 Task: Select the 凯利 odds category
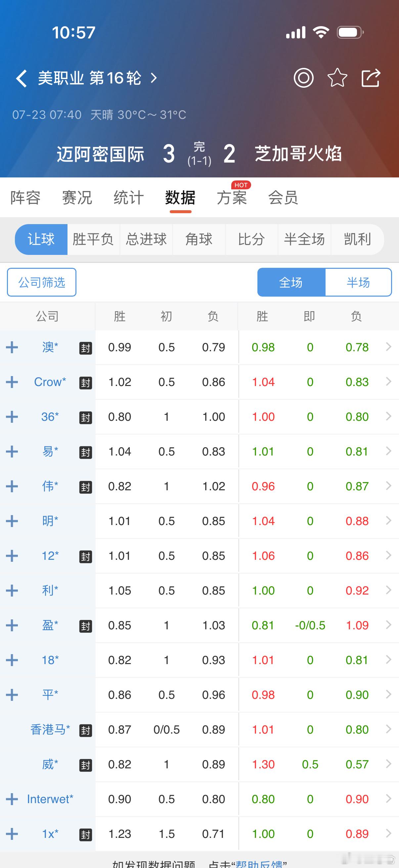358,239
